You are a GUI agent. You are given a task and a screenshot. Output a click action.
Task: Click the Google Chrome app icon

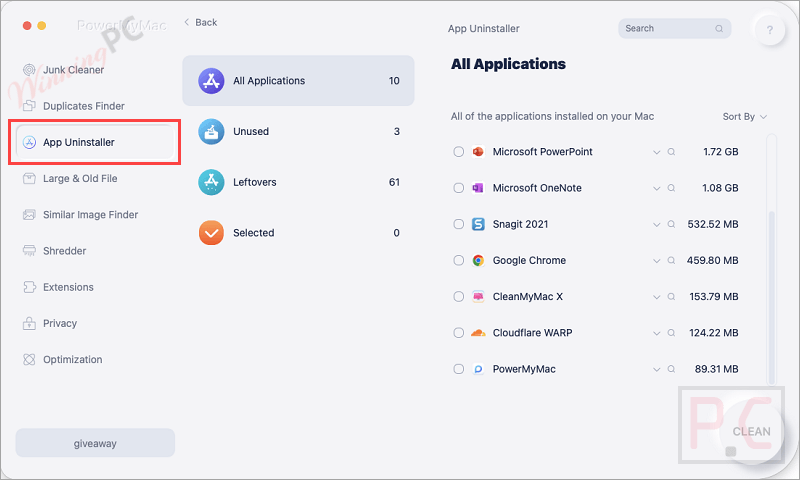tap(478, 260)
